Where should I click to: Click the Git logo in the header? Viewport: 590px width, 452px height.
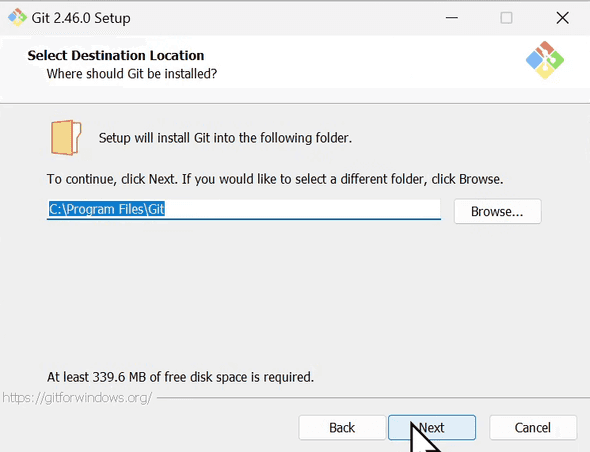click(x=544, y=60)
